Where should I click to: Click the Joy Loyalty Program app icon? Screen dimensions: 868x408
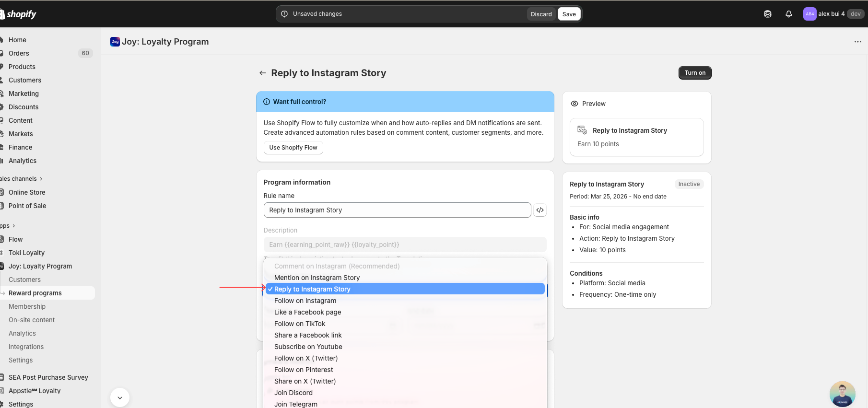coord(115,42)
